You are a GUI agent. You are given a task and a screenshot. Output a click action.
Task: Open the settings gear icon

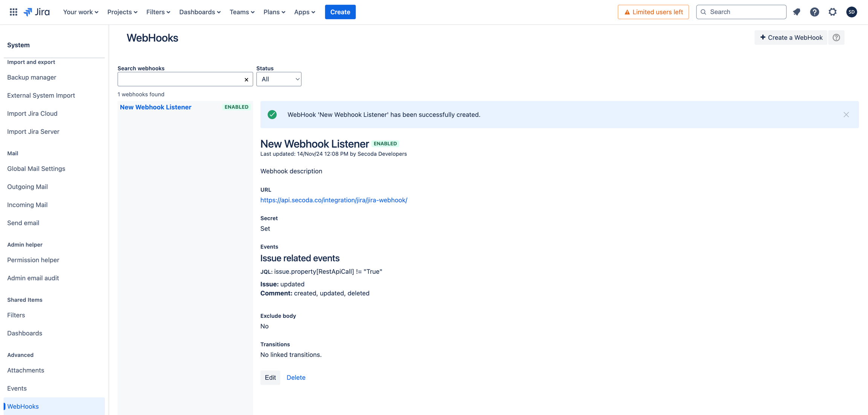833,12
